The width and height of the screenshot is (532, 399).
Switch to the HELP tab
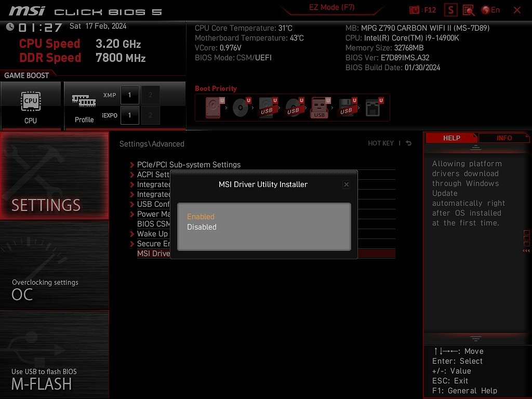451,138
